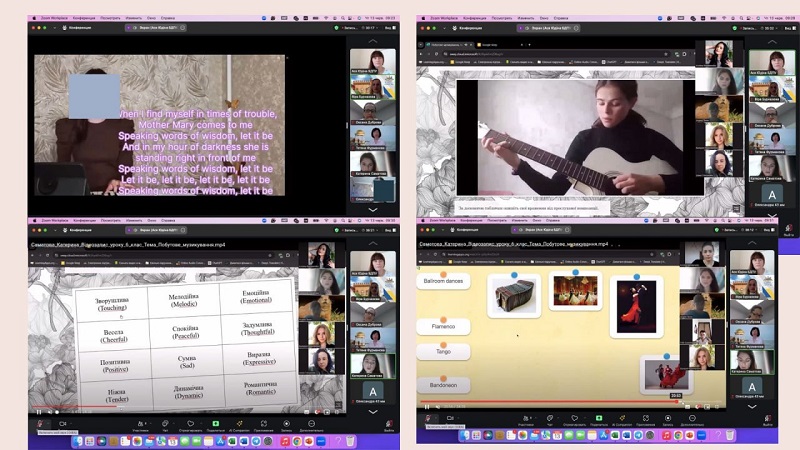Select the ballroom hall picture card
Viewport: 800px width, 450px height.
point(575,291)
